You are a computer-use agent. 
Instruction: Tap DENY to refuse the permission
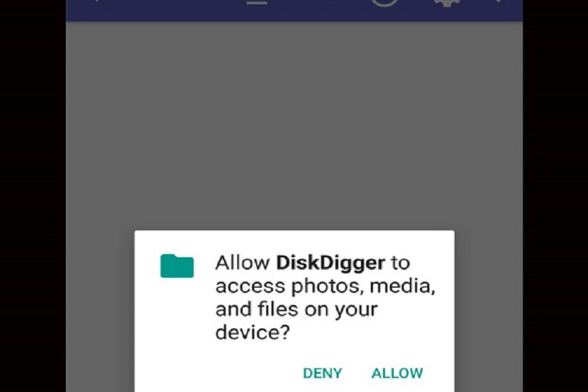pos(323,374)
